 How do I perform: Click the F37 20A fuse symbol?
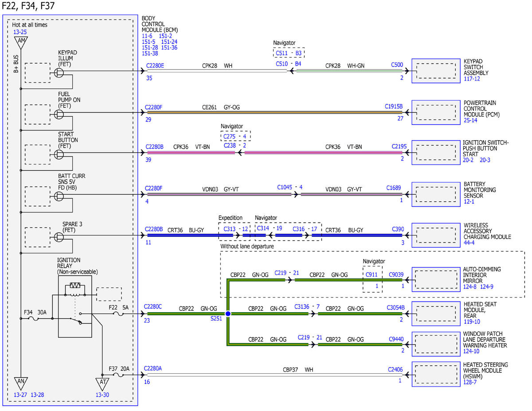point(118,375)
